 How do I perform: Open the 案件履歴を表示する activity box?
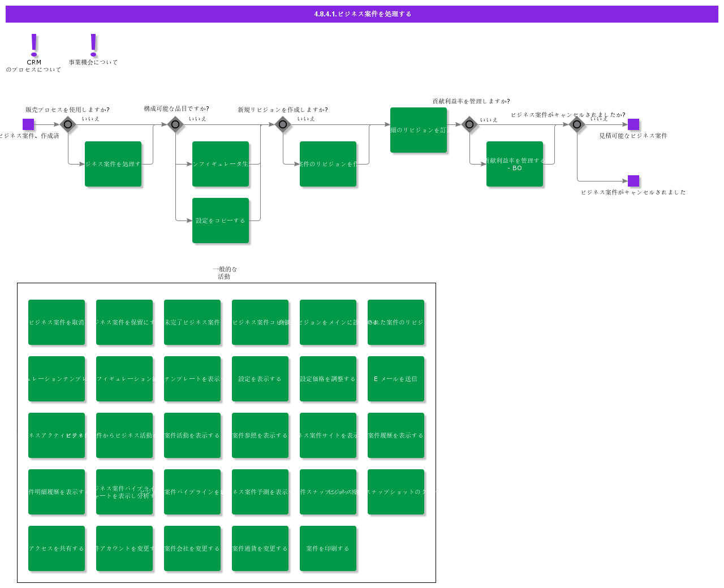pos(396,435)
